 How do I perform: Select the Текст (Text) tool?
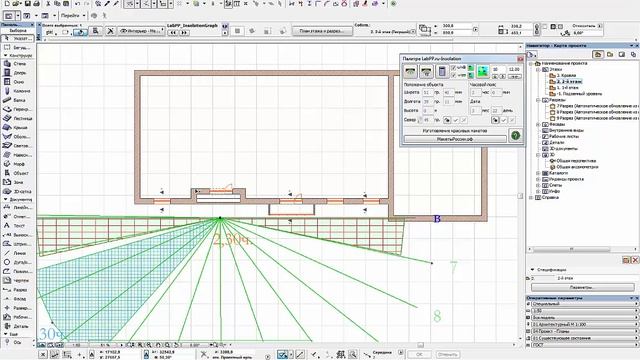click(16, 225)
